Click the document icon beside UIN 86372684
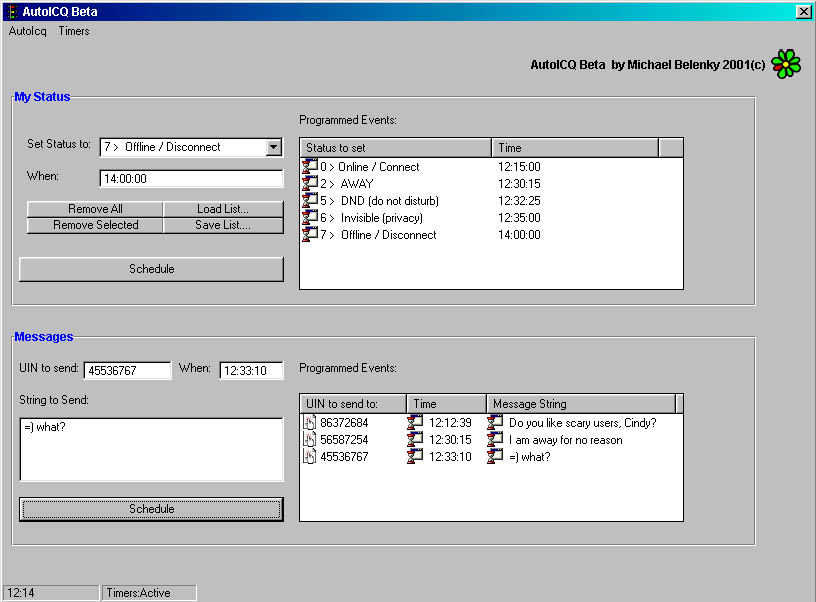 310,423
